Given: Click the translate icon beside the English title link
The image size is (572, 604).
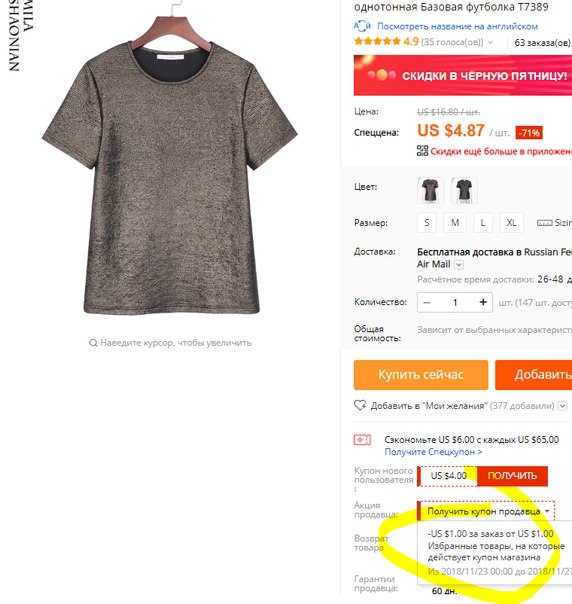Looking at the screenshot, I should [362, 26].
